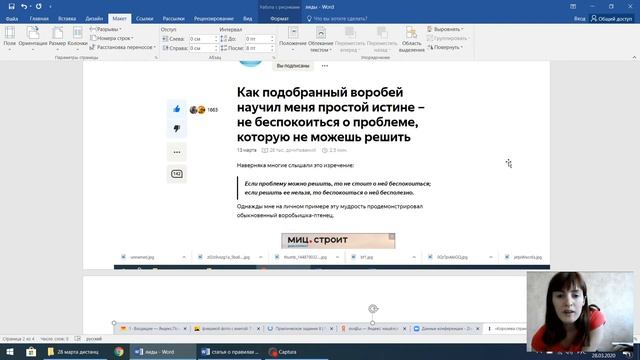Screen dimensions: 640x360
Task: Open the Положение object position gallery
Action: coord(293,39)
